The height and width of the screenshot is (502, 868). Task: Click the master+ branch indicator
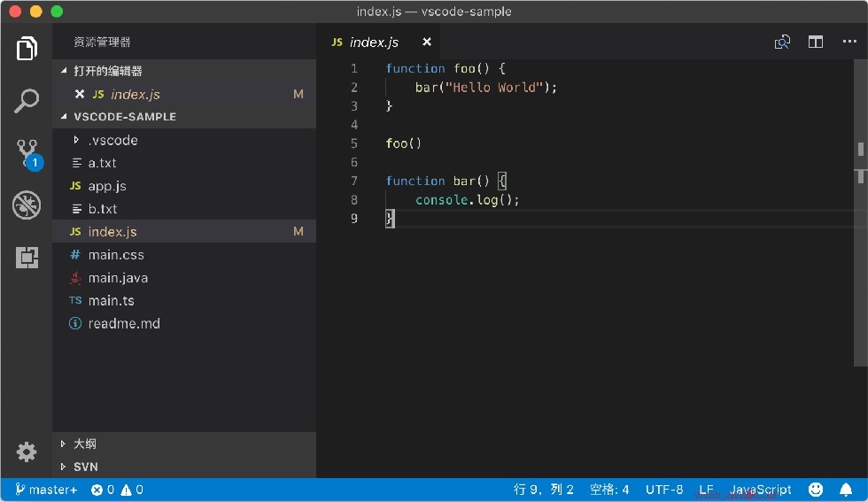tap(46, 490)
